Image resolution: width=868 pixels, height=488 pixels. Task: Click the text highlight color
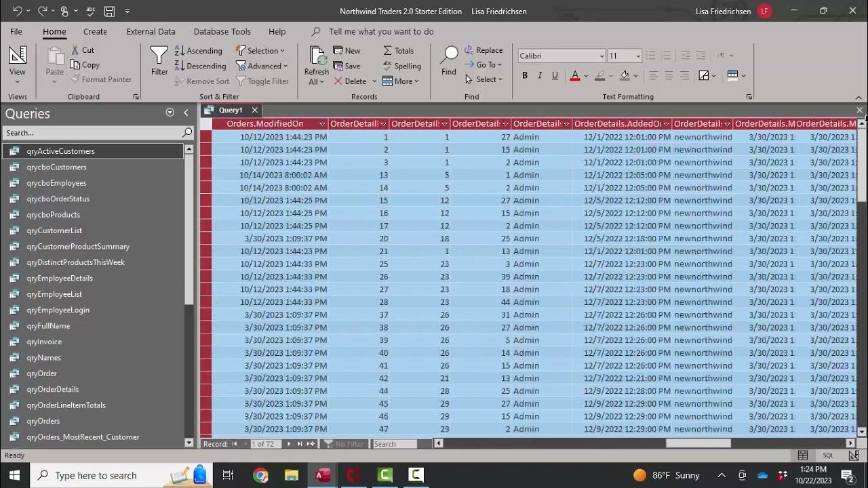[599, 75]
